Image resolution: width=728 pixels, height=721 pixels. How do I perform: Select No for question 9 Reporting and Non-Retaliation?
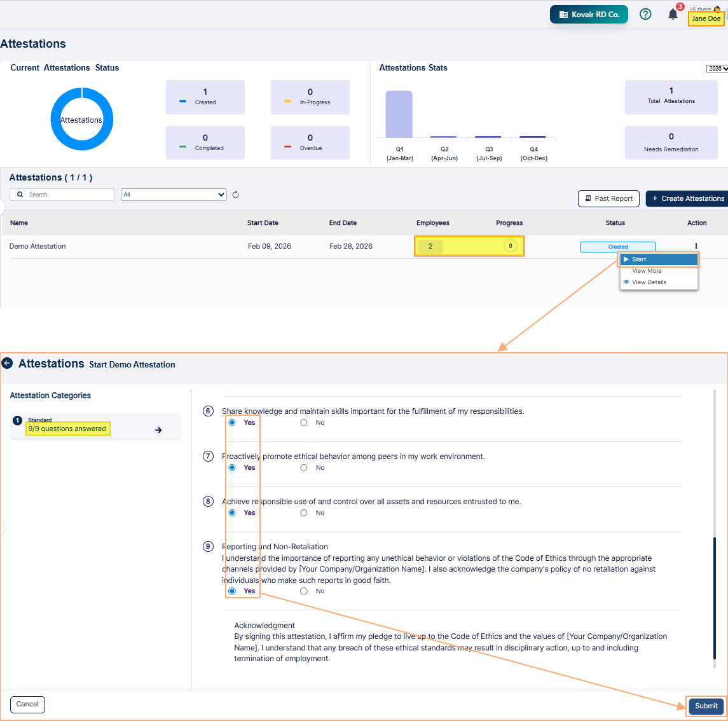tap(304, 591)
